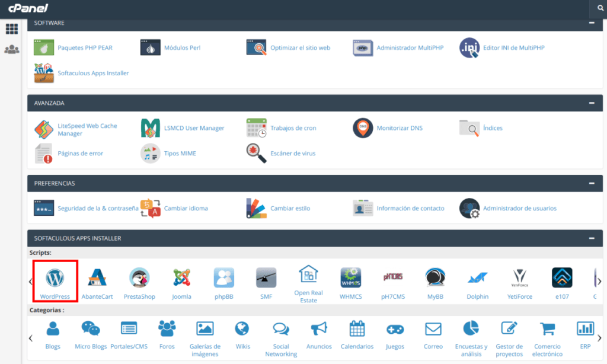Open the Cambiar idioma link

coord(186,208)
